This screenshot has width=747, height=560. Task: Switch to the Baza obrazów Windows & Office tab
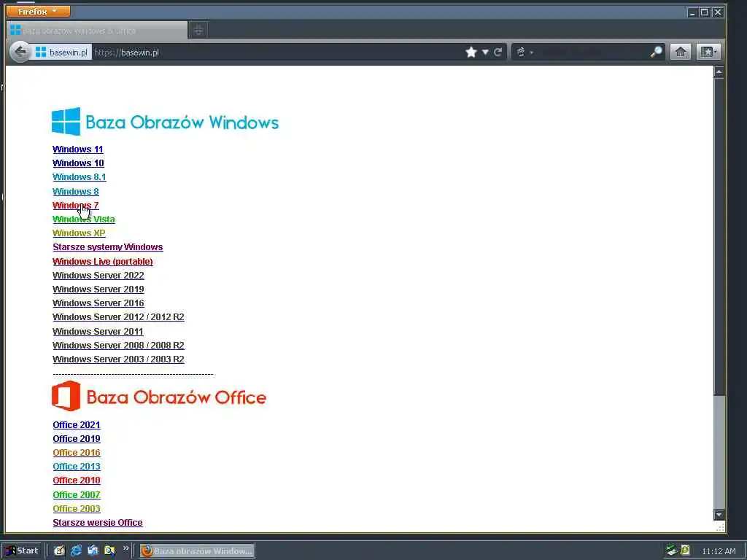(x=97, y=31)
